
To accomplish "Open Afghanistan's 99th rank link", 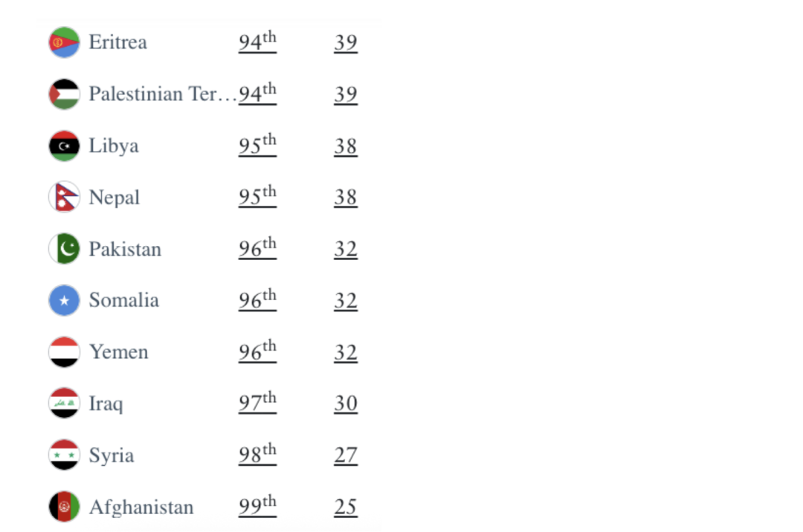I will click(257, 505).
